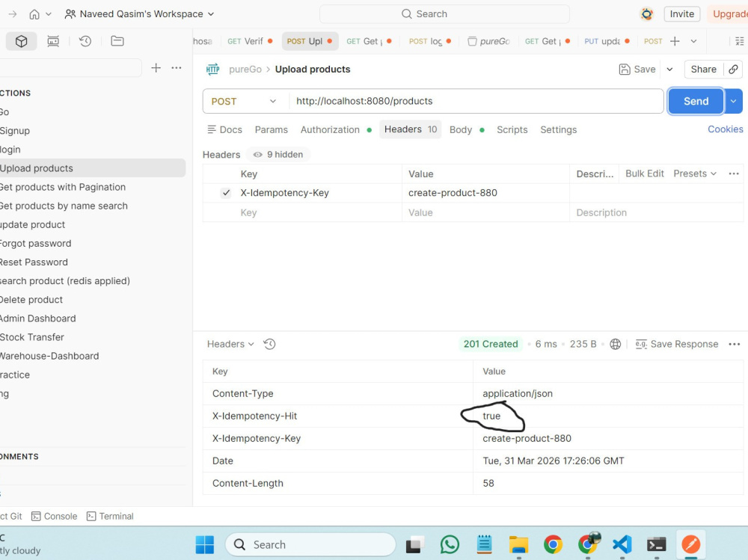Open Notepad from the taskbar
This screenshot has width=748, height=560.
coord(484,544)
